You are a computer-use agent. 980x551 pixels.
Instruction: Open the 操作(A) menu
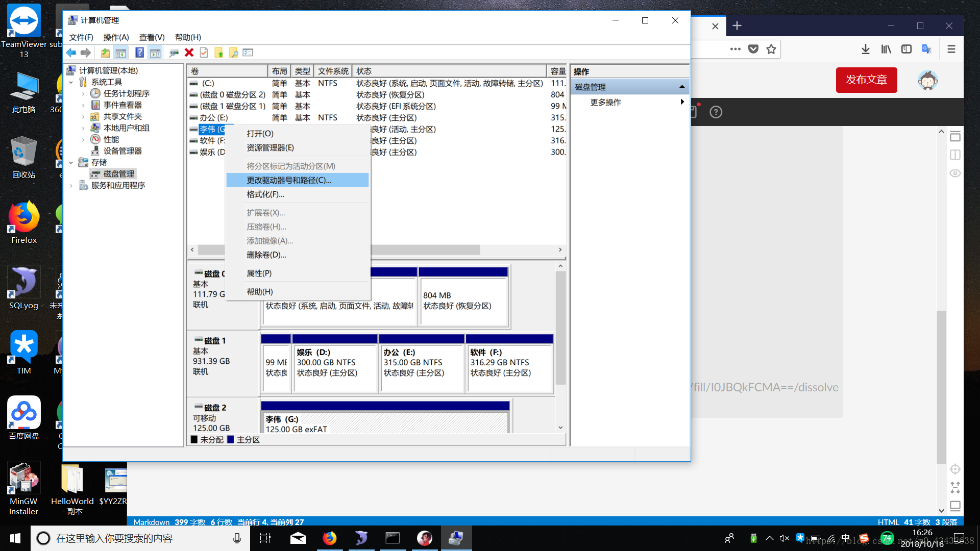tap(116, 37)
